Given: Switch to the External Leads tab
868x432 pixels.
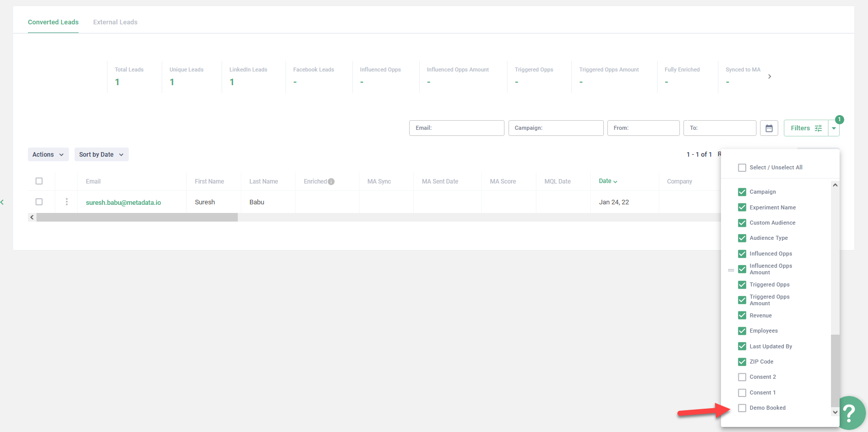Looking at the screenshot, I should (115, 22).
